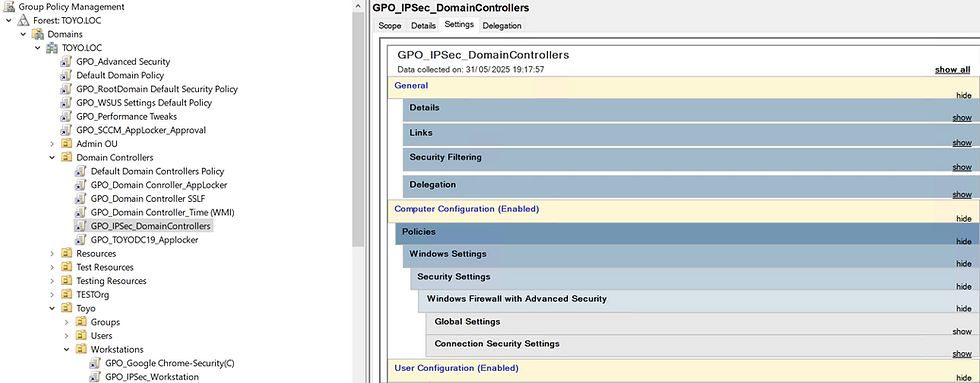Click the Domains folder icon
Screen dimensions: 980x383
pyautogui.click(x=38, y=34)
